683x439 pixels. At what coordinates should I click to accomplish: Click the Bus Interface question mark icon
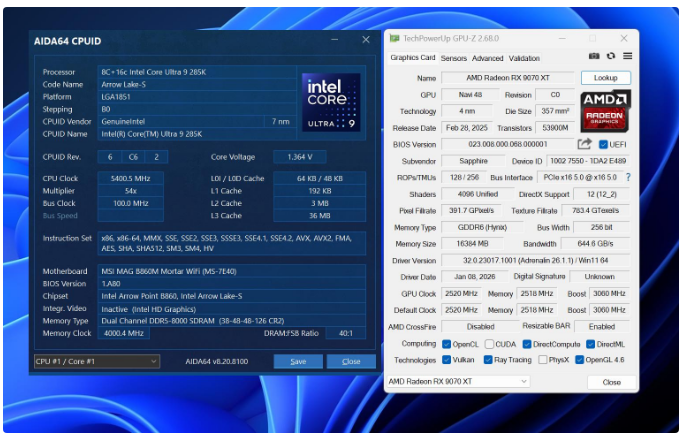[628, 177]
